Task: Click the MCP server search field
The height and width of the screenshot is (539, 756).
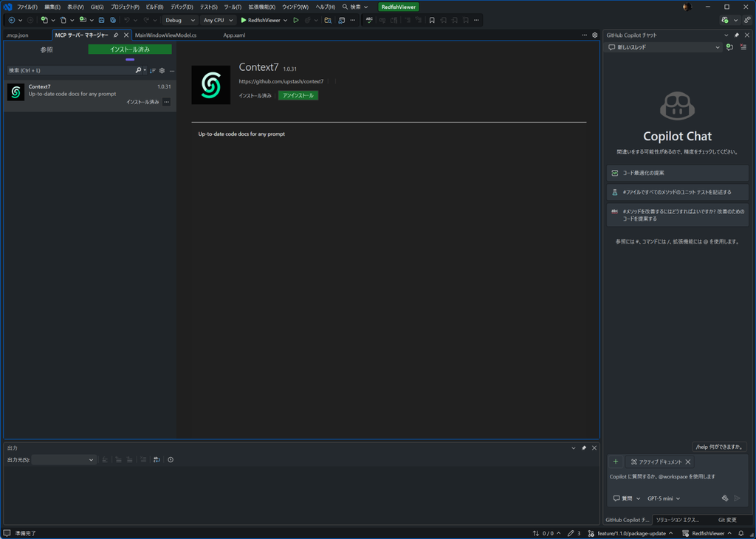Action: 70,70
